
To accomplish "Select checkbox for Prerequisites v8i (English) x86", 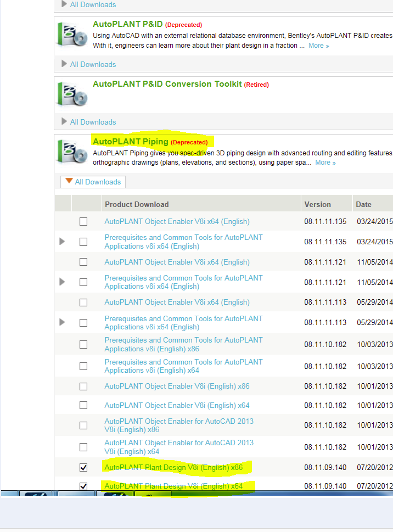I will [83, 345].
